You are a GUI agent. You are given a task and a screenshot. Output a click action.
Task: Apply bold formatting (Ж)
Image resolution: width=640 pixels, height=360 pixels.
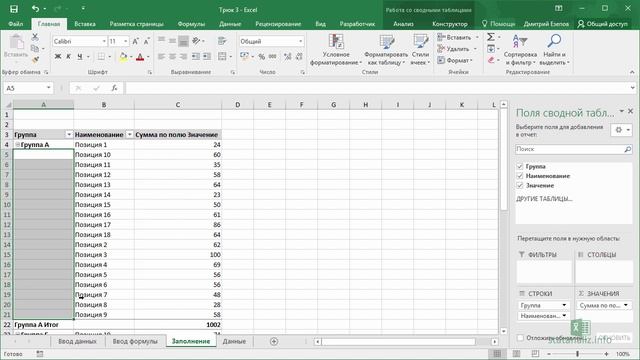tap(58, 57)
